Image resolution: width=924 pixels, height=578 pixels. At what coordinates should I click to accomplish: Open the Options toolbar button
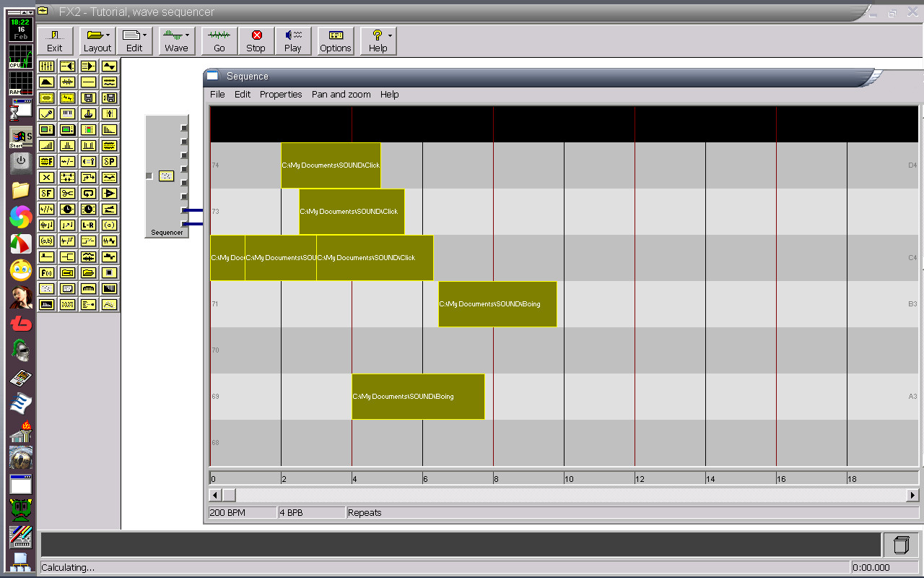[x=336, y=41]
